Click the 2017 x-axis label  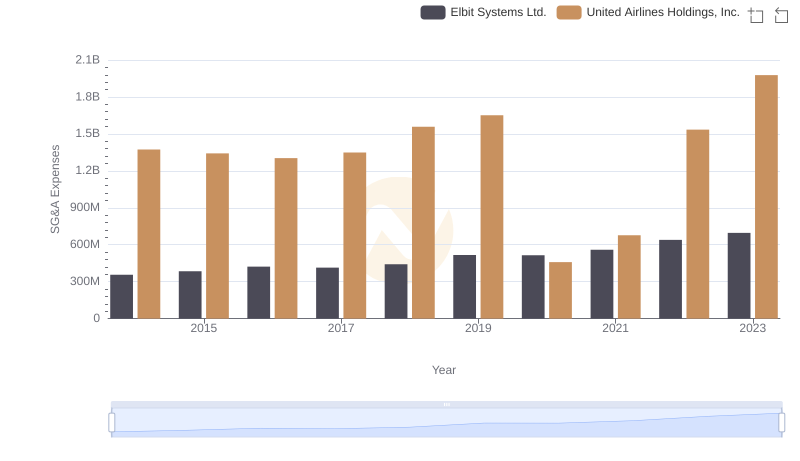341,328
